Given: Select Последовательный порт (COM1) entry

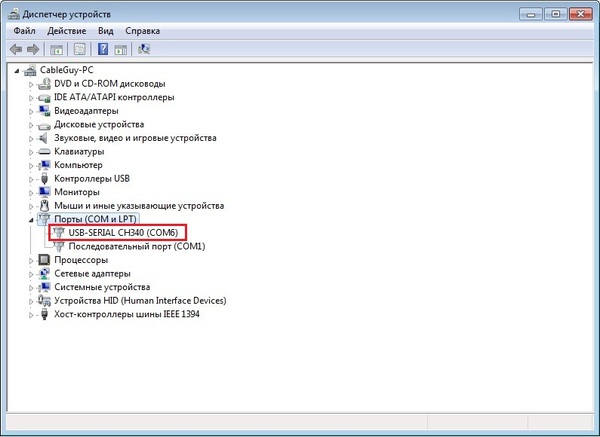Looking at the screenshot, I should pyautogui.click(x=137, y=246).
